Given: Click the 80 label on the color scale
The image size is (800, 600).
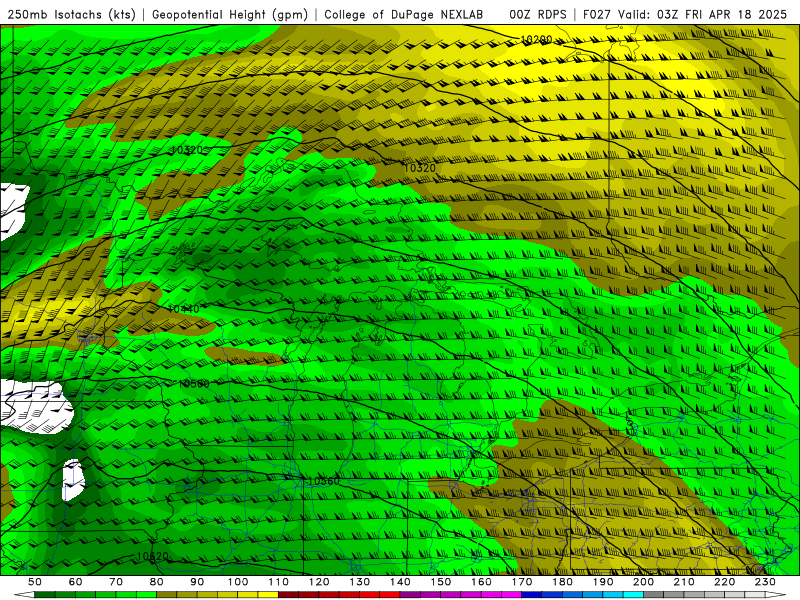Looking at the screenshot, I should pyautogui.click(x=157, y=582).
